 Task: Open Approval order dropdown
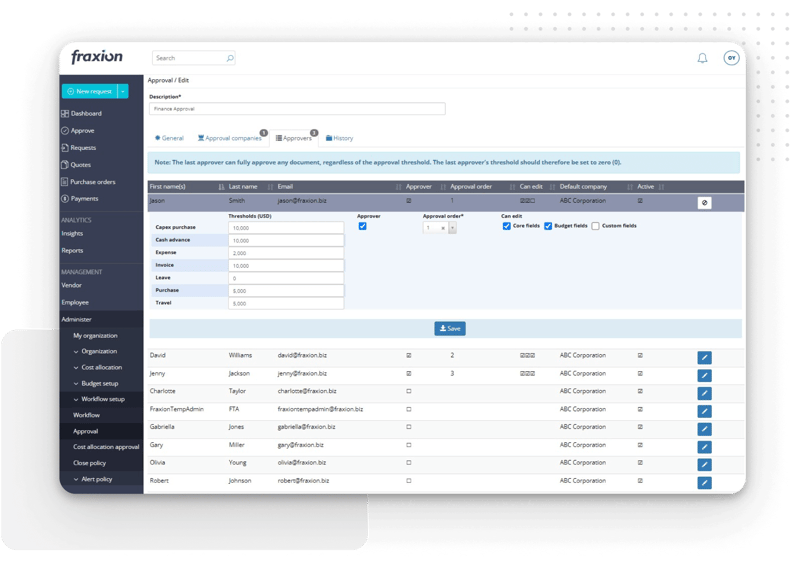pos(452,228)
